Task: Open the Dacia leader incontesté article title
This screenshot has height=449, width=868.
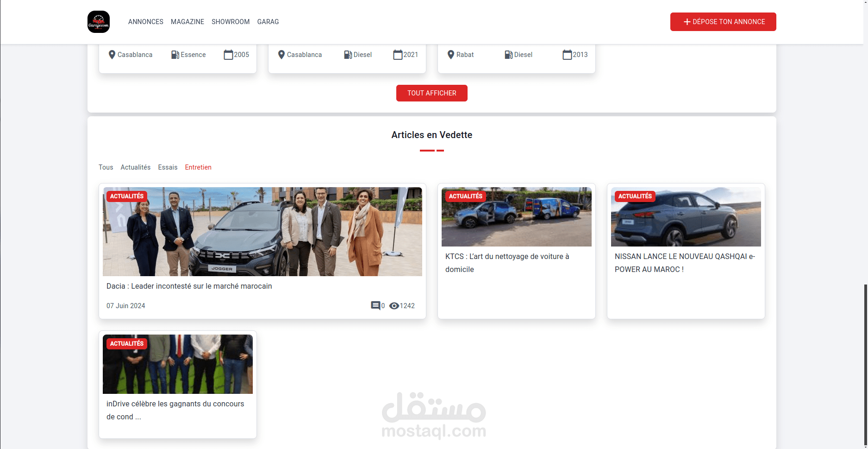Action: pyautogui.click(x=189, y=286)
